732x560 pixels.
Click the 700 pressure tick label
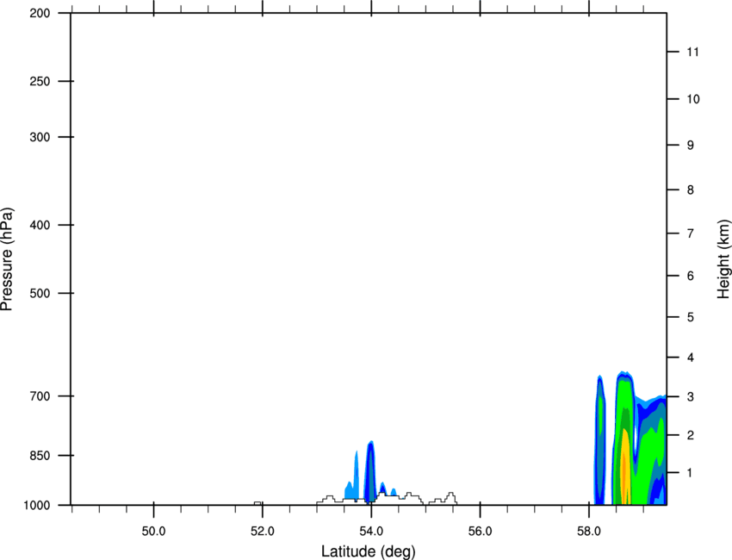click(40, 395)
